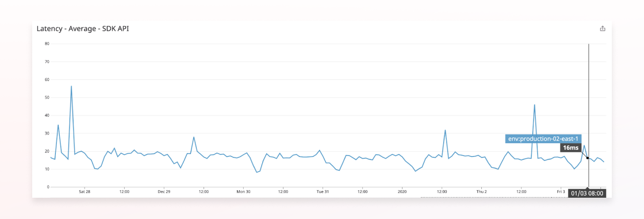Screen dimensions: 644x219
Task: Click the Fri 3 x-axis label
Action: click(561, 192)
